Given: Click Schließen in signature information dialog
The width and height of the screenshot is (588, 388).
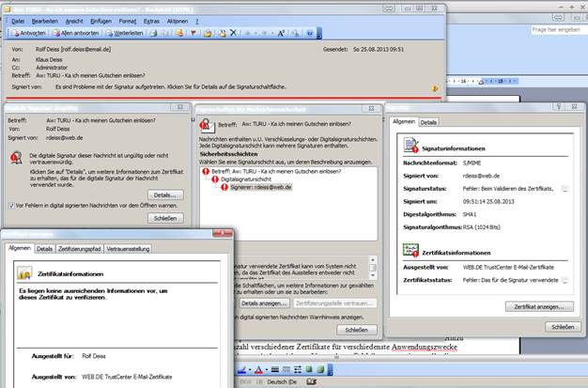Looking at the screenshot, I should click(563, 327).
